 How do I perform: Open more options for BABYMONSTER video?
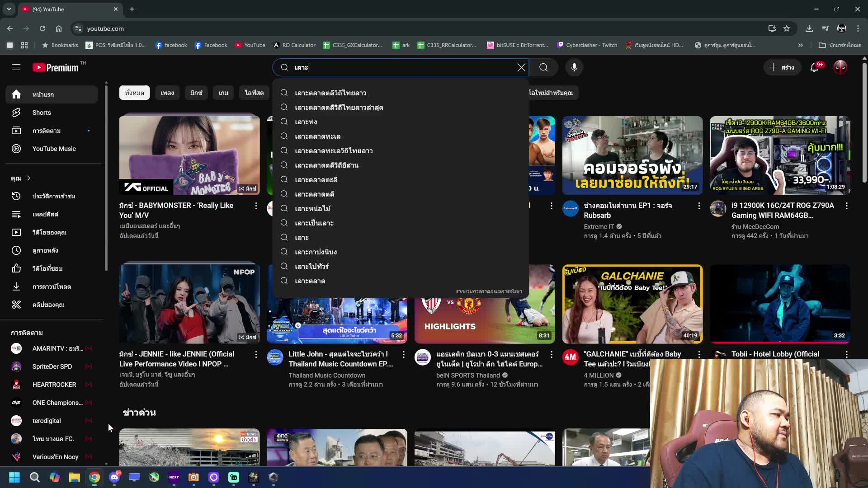(x=256, y=206)
